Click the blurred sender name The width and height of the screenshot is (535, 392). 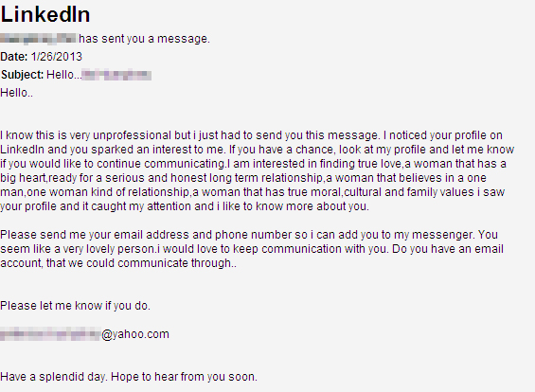pos(38,39)
